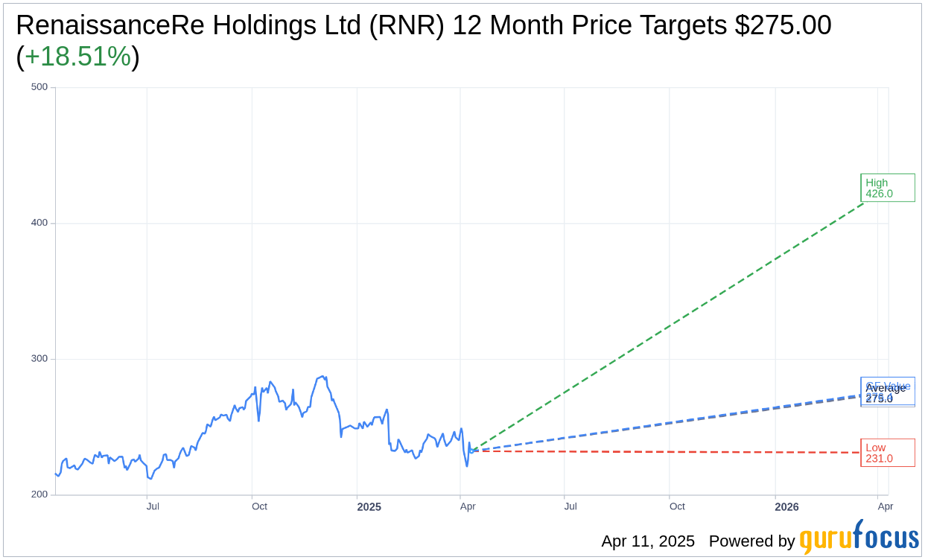
Task: Click the first Jul x-axis label
Action: 153,506
